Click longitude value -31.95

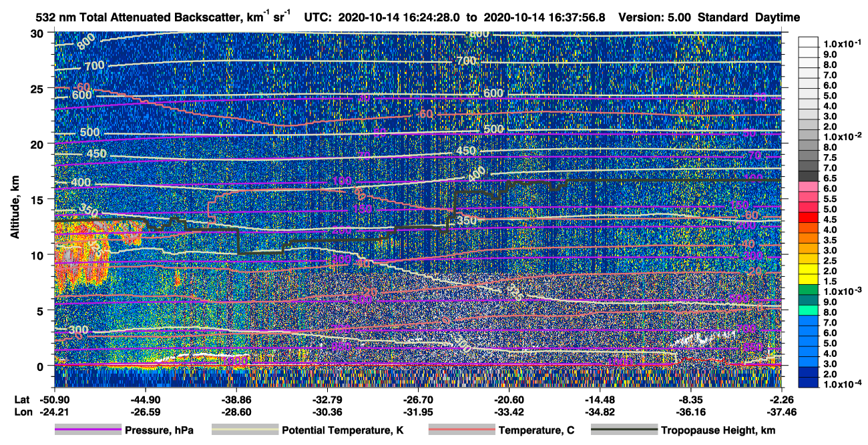point(417,412)
